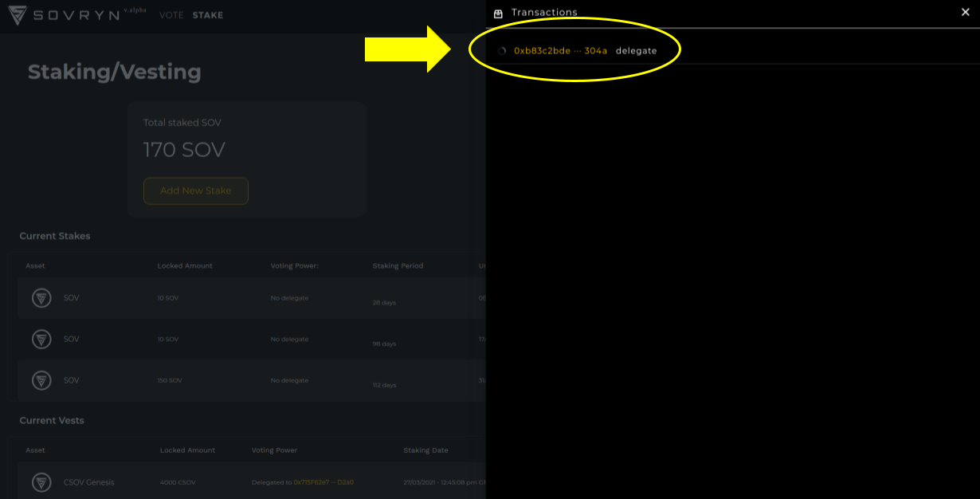Screen dimensions: 980x499
Task: Open transaction hash 0xb83c2bde ··· 304a
Action: 561,51
